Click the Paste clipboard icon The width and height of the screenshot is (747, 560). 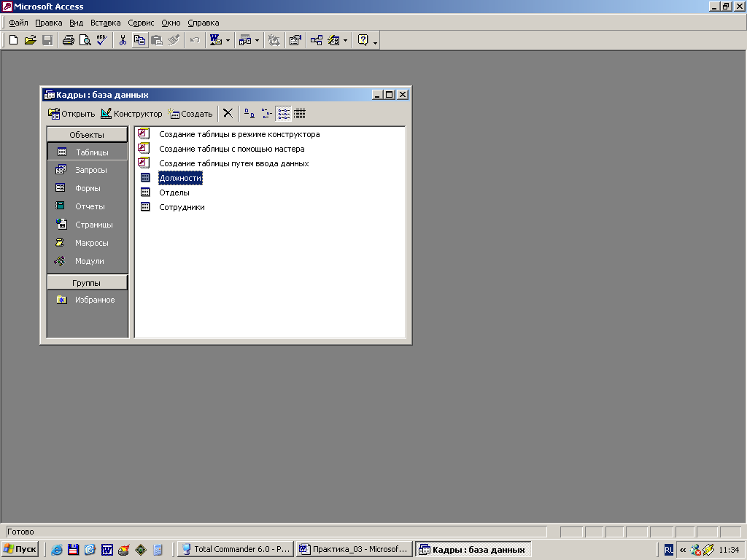pos(157,40)
